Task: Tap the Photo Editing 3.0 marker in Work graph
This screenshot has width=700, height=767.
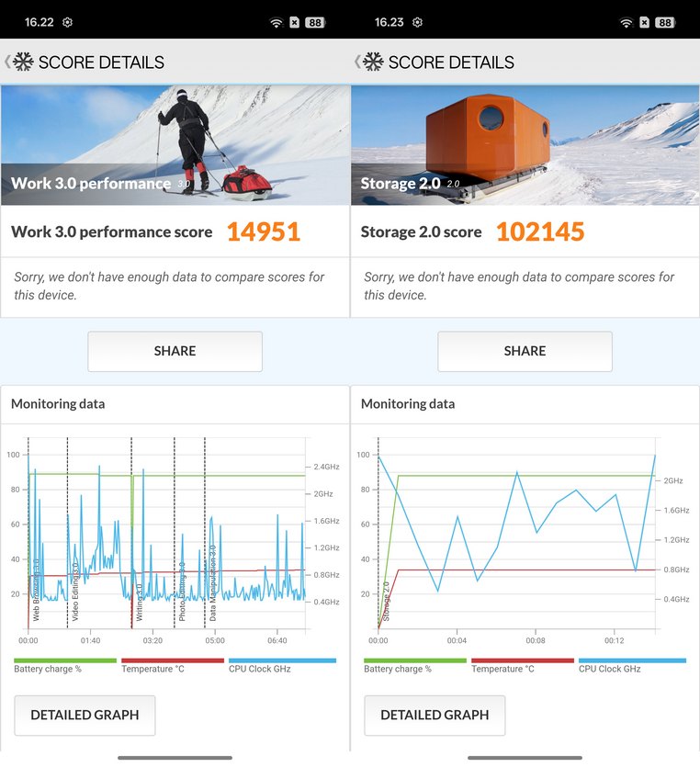Action: pyautogui.click(x=182, y=592)
